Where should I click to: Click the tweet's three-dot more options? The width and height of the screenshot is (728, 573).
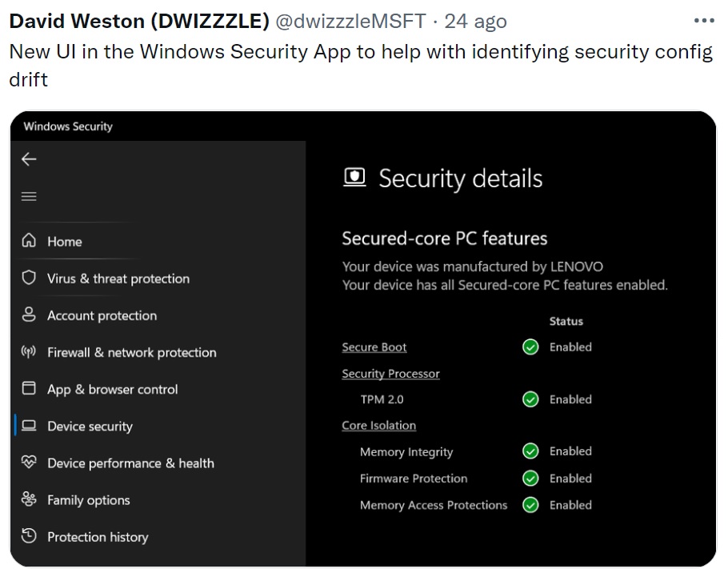(704, 21)
